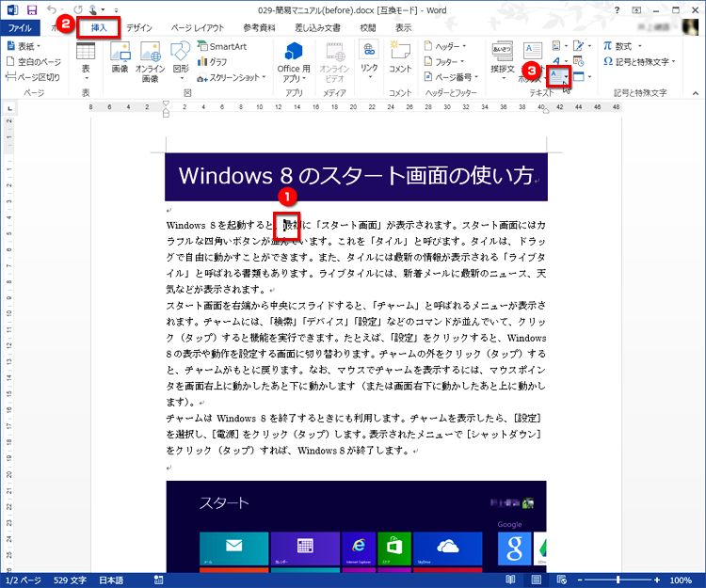The width and height of the screenshot is (706, 588).
Task: Insert a グラフ (Chart)
Action: [x=213, y=62]
